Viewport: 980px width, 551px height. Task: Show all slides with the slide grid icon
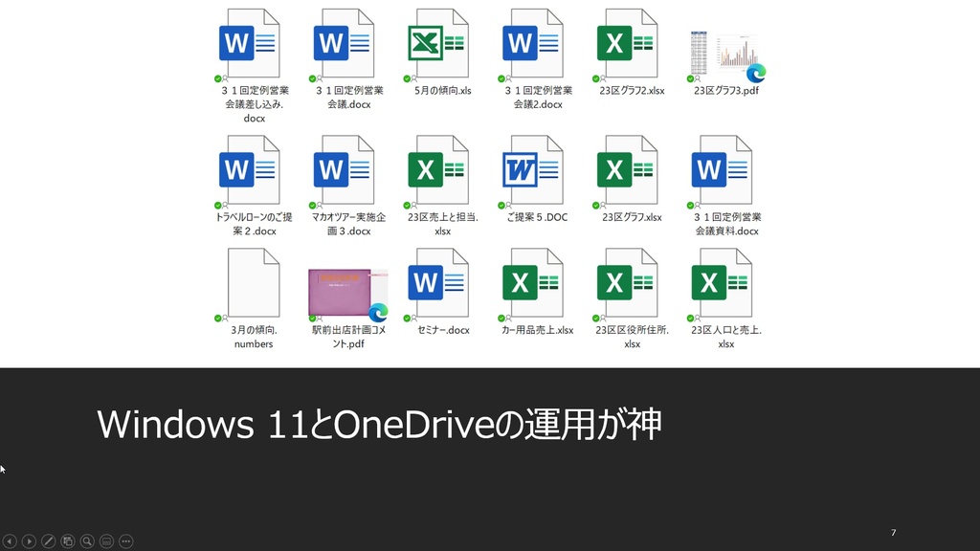(x=68, y=541)
